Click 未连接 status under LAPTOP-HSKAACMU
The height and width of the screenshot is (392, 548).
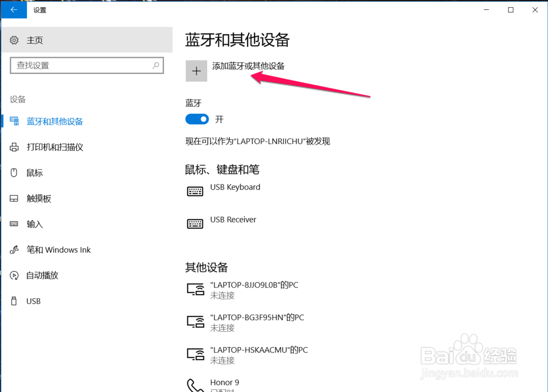pos(222,361)
